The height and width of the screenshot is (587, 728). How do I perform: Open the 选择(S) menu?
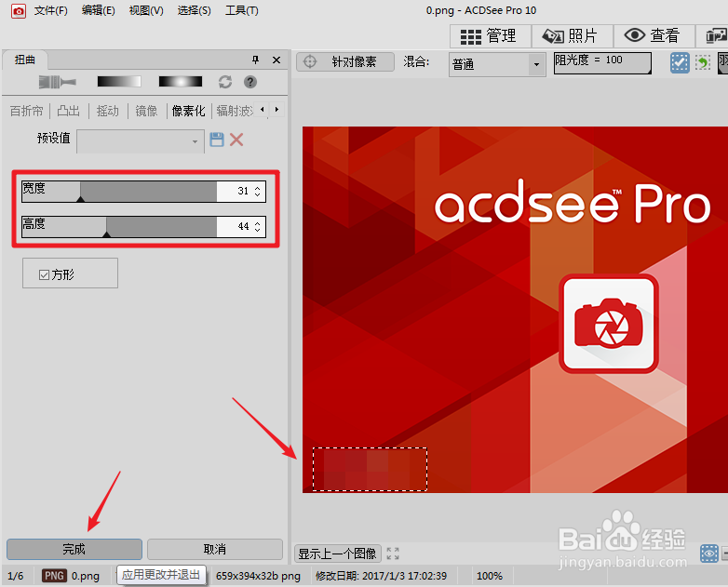194,10
